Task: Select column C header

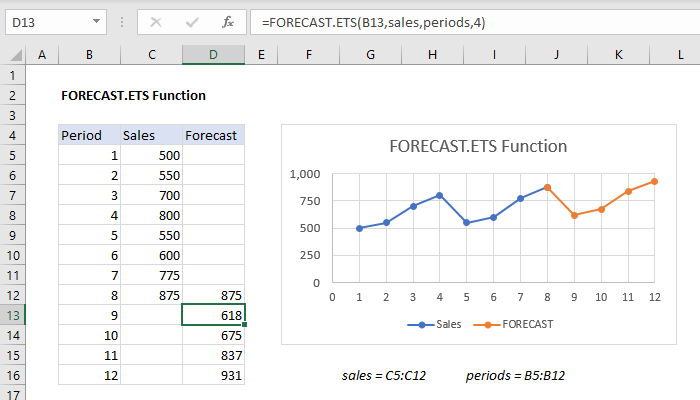Action: [152, 55]
